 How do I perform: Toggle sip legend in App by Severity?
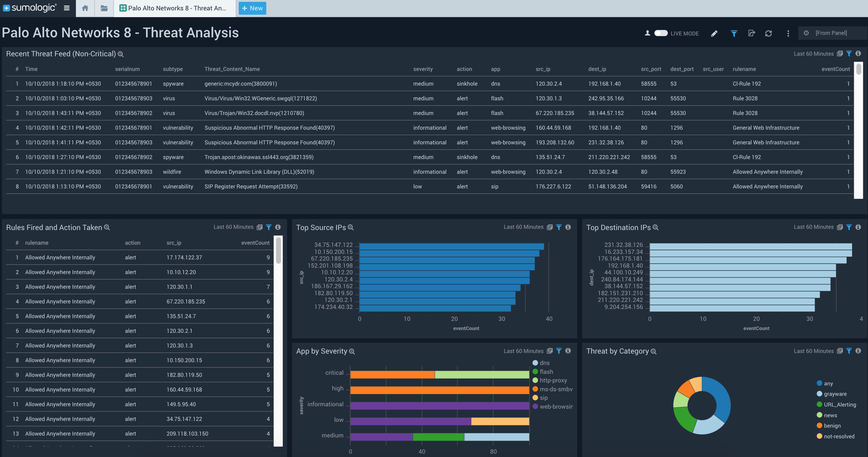[x=540, y=398]
